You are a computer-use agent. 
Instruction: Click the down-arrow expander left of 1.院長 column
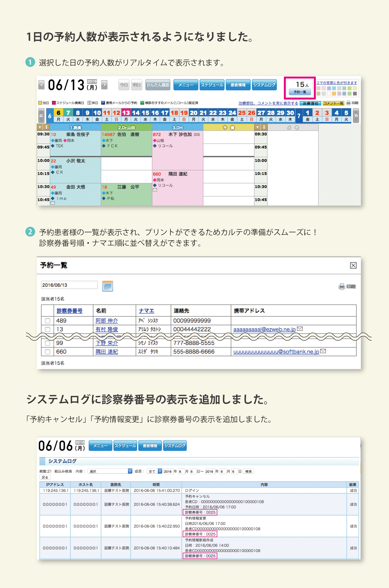(40, 127)
